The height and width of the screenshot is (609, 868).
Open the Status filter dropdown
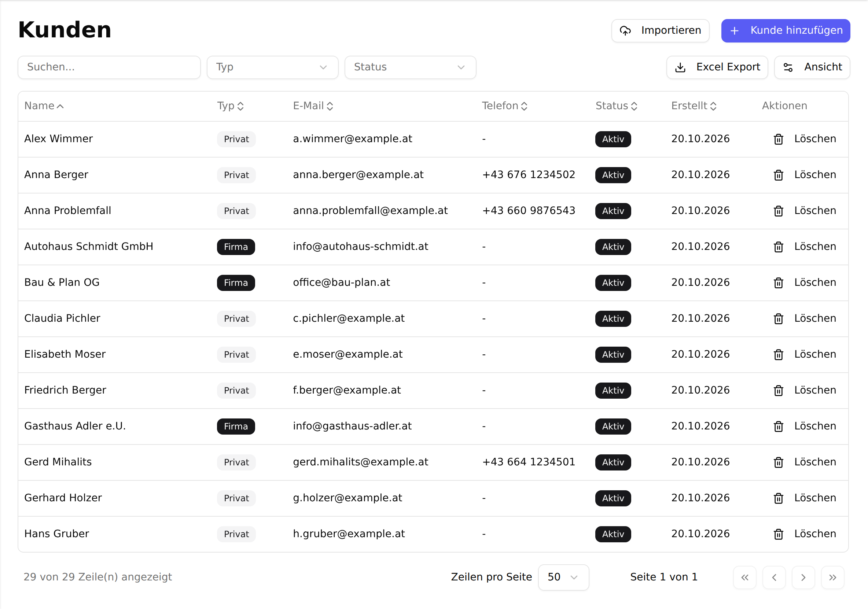coord(410,67)
